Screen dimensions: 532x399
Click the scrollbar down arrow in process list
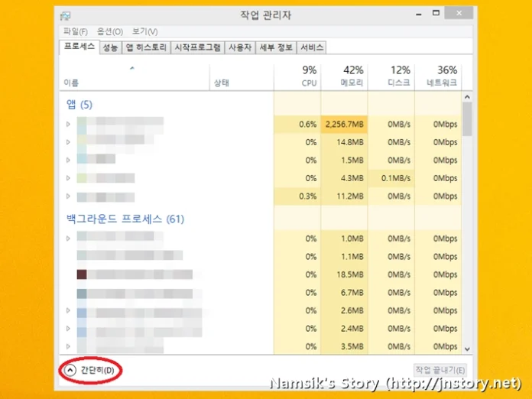[466, 349]
